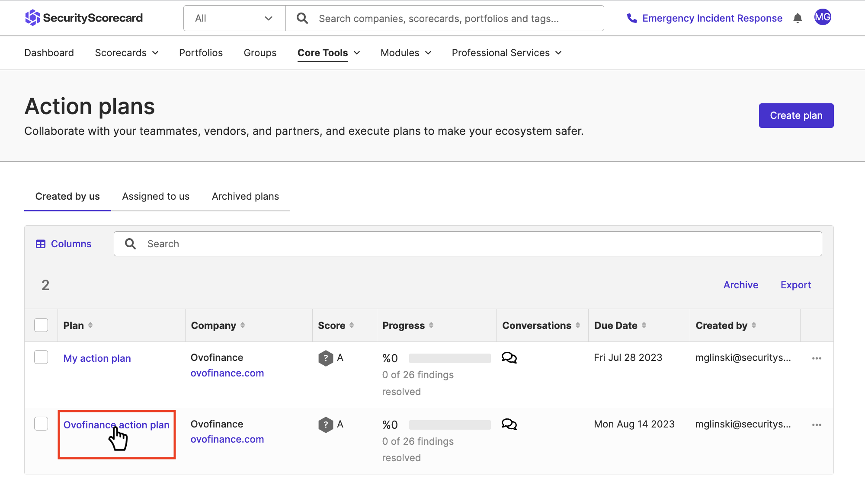The image size is (865, 504).
Task: Click creator email in Ovofinance action plan row
Action: pos(743,424)
